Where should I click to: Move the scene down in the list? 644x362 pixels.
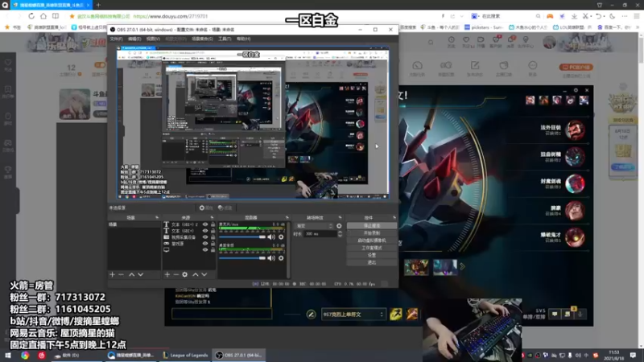pyautogui.click(x=140, y=274)
